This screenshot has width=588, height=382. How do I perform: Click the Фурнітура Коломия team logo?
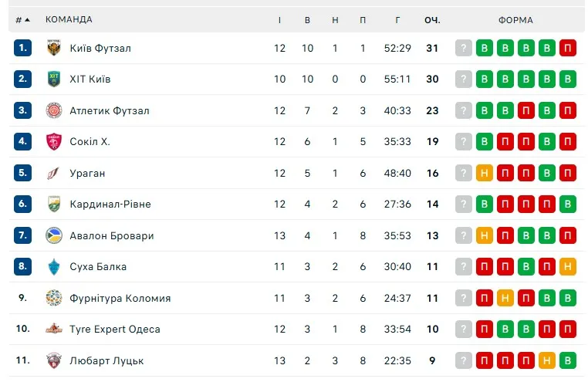pos(54,298)
